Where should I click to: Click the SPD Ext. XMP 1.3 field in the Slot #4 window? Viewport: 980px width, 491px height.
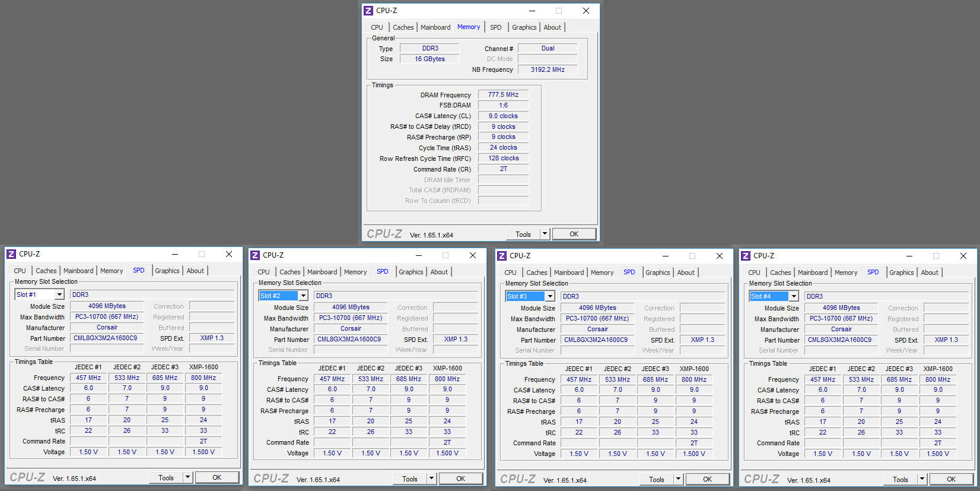[x=946, y=340]
